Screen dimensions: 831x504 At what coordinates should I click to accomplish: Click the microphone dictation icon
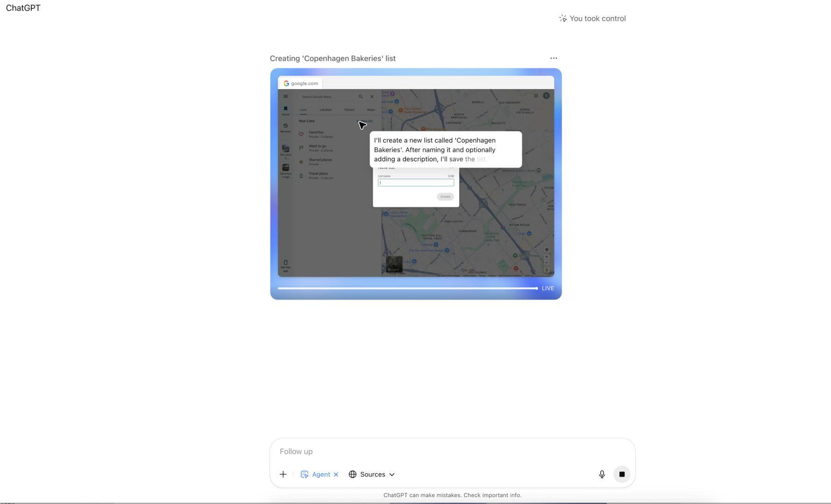click(x=602, y=474)
